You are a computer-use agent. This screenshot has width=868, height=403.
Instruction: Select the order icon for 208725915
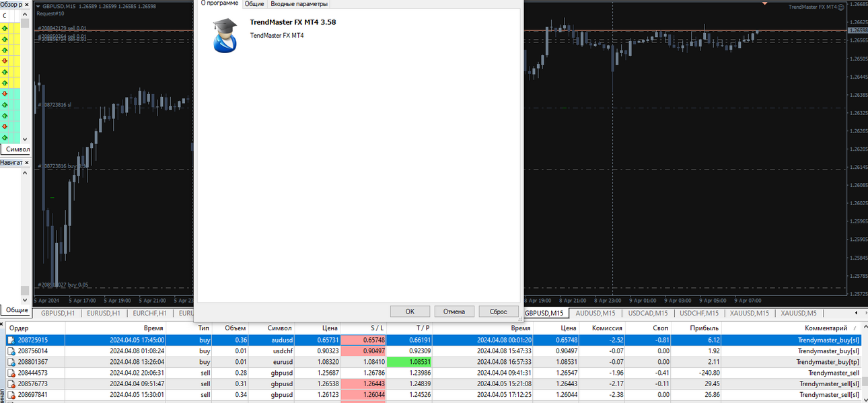11,340
